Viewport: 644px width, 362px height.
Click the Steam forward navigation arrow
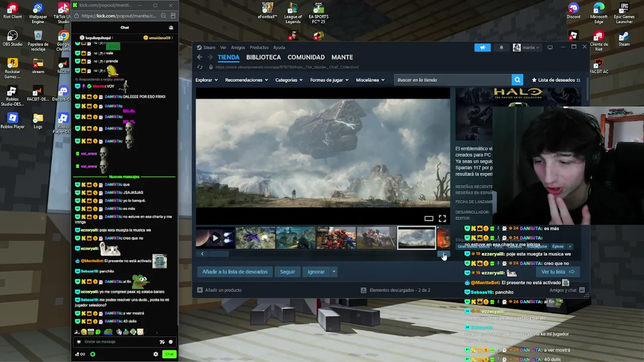coord(210,57)
